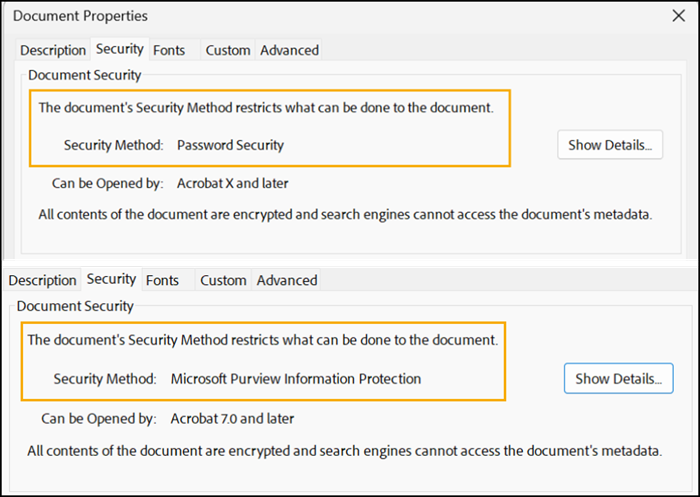
Task: Click 'Security Method:' label in lower dialog
Action: [105, 379]
